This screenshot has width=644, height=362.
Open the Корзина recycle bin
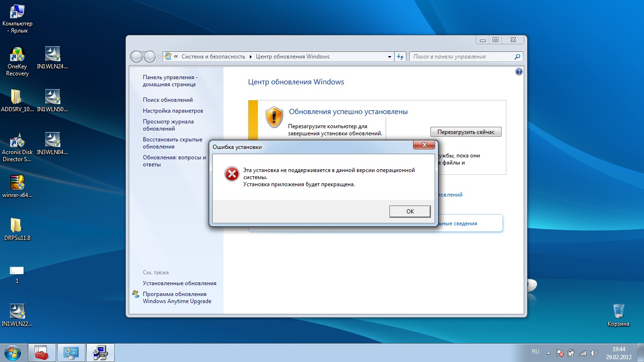point(619,315)
